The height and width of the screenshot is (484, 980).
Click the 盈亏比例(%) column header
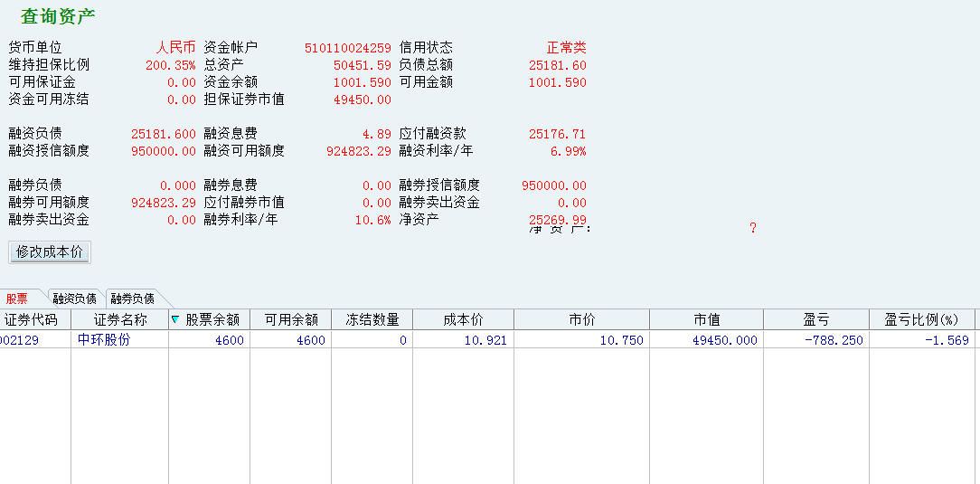[921, 319]
